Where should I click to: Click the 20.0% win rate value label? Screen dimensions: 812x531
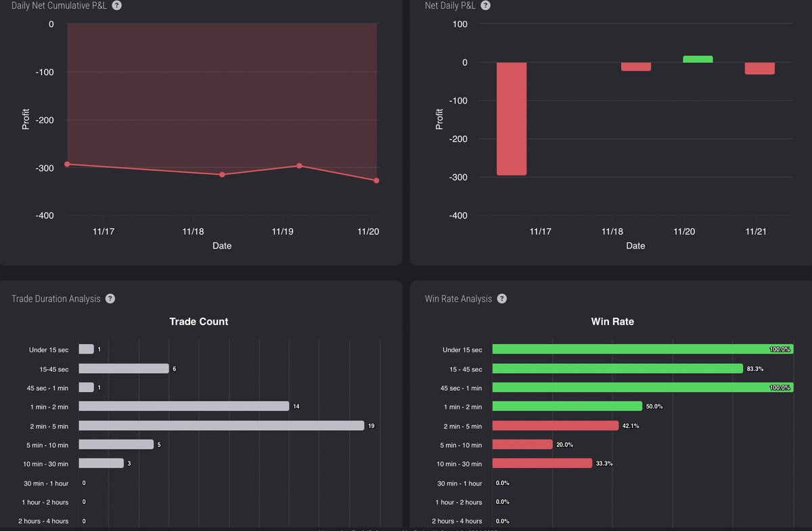pyautogui.click(x=565, y=444)
